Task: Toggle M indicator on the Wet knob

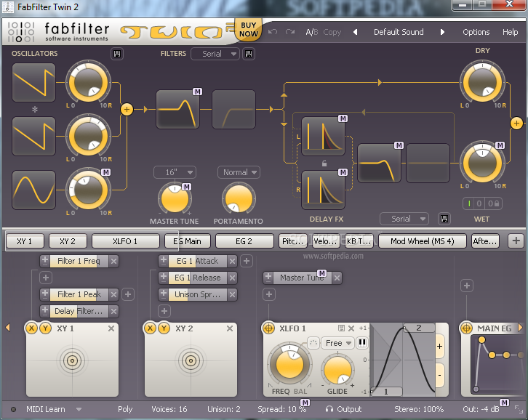Action: (x=500, y=145)
